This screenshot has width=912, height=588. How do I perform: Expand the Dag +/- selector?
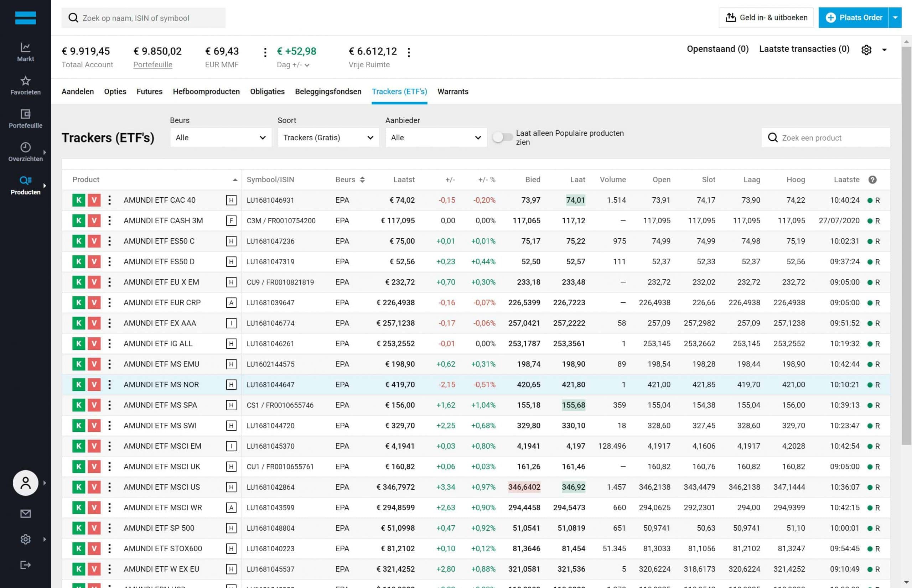293,65
